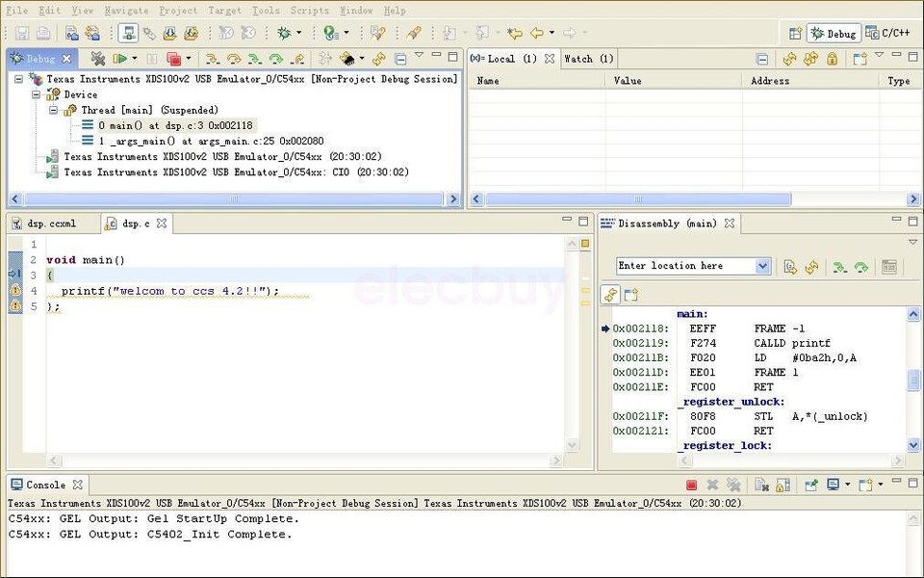
Task: Resume program execution with the green play icon
Action: tap(120, 60)
